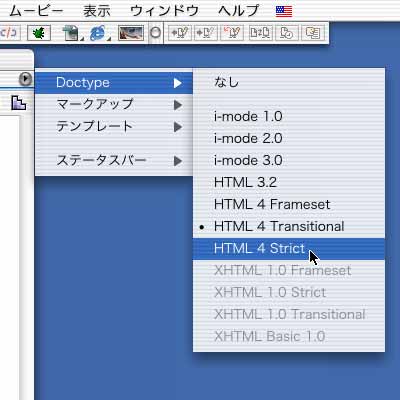Click the green leaf toolbar icon
This screenshot has height=400, width=400.
point(39,33)
